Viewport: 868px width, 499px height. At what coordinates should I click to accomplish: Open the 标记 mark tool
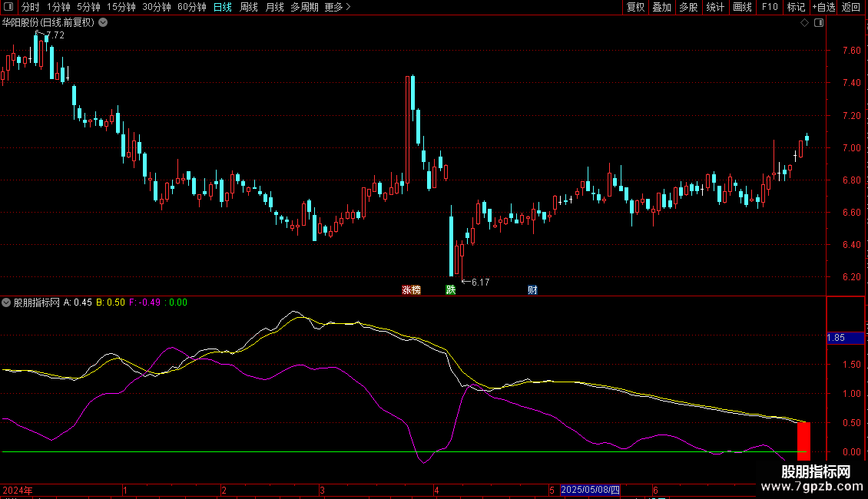pyautogui.click(x=796, y=7)
